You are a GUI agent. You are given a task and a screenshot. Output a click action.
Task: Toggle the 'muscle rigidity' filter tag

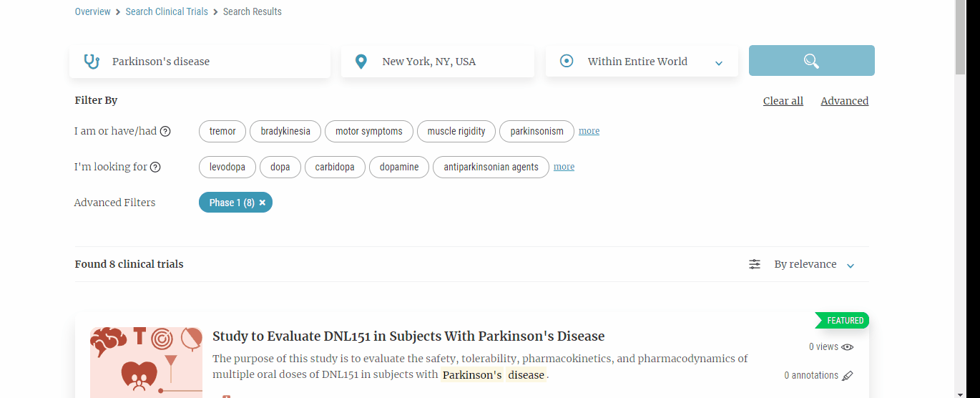coord(456,131)
